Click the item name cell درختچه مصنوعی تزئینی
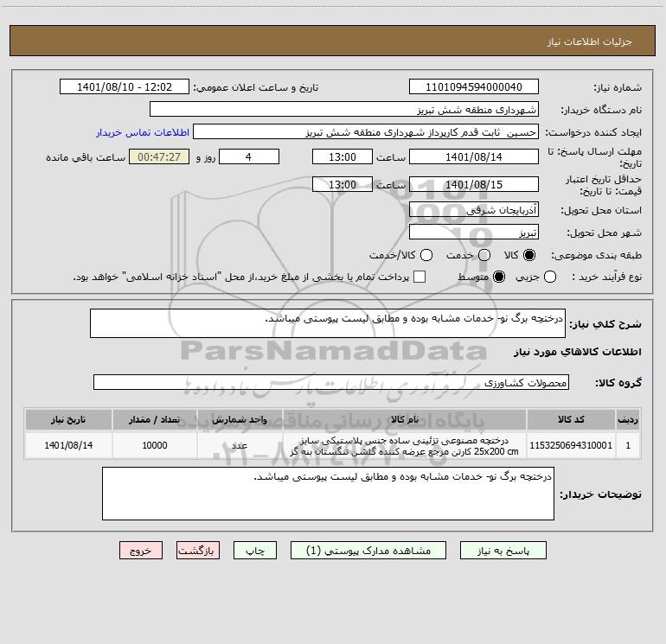Viewport: 666px width, 644px height. (x=405, y=445)
